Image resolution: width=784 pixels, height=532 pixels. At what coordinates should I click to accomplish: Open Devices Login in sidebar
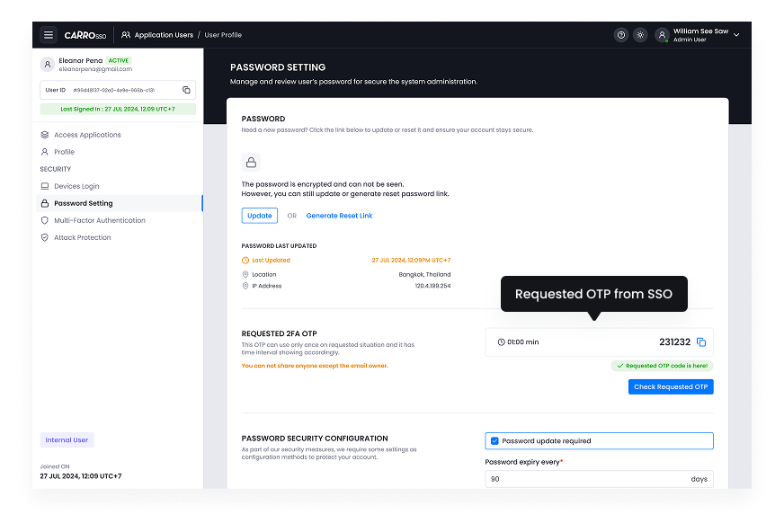76,186
